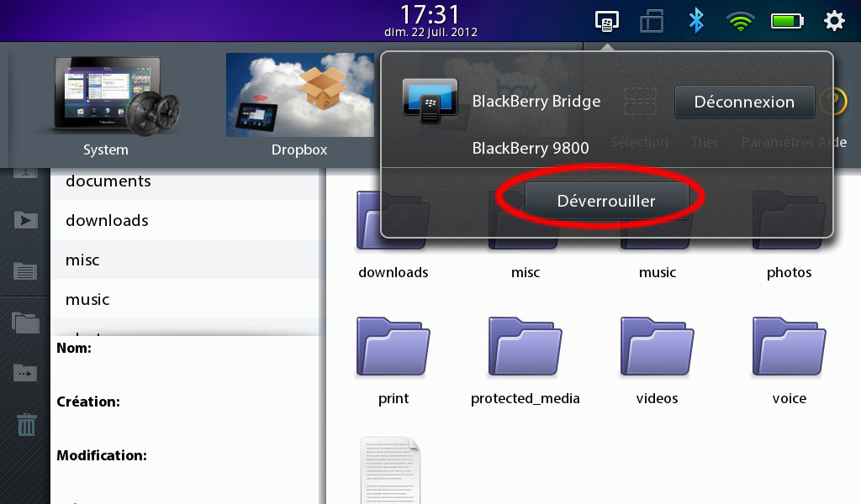Select the BlackBerry Bridge label in popup
861x504 pixels.
536,102
